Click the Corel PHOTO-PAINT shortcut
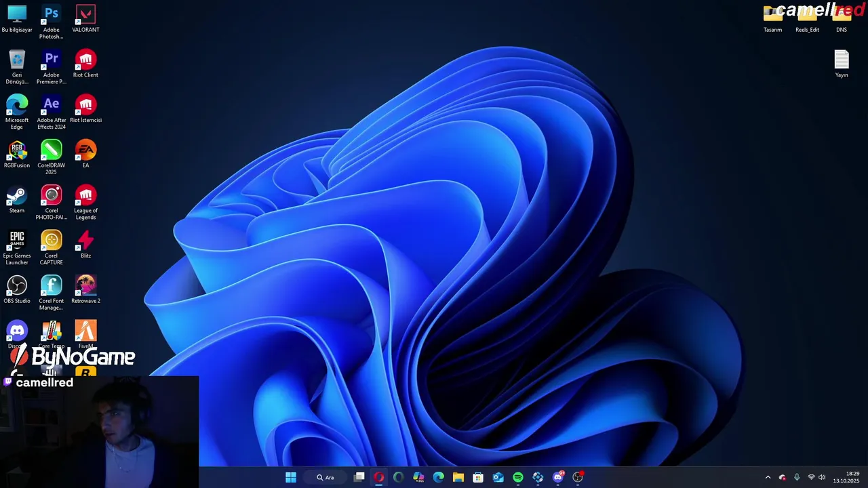The height and width of the screenshot is (488, 868). click(51, 203)
